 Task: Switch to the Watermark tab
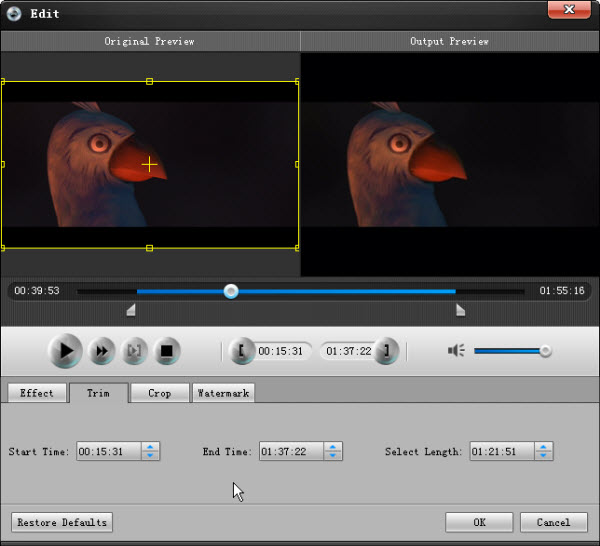pos(223,393)
